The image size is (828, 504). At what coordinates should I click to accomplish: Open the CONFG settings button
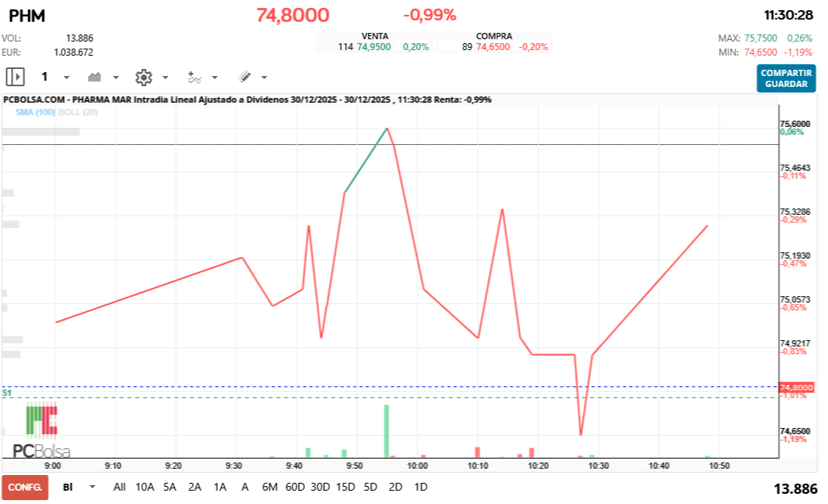(24, 487)
